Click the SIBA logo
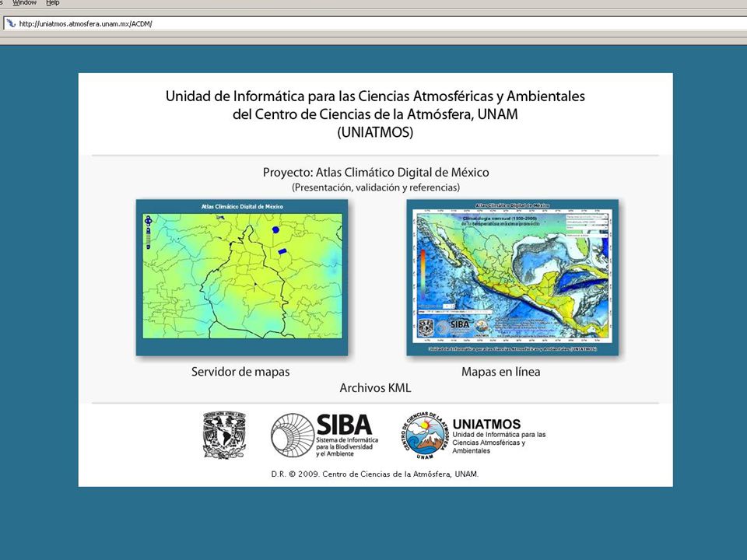 pos(324,436)
